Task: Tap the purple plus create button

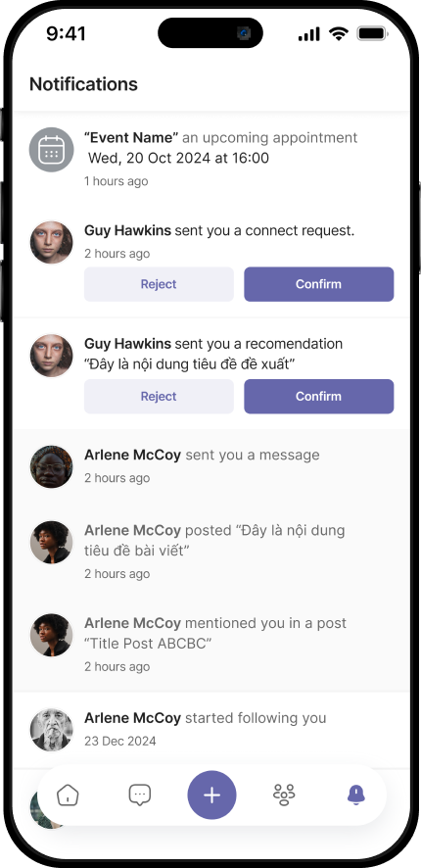Action: point(211,795)
